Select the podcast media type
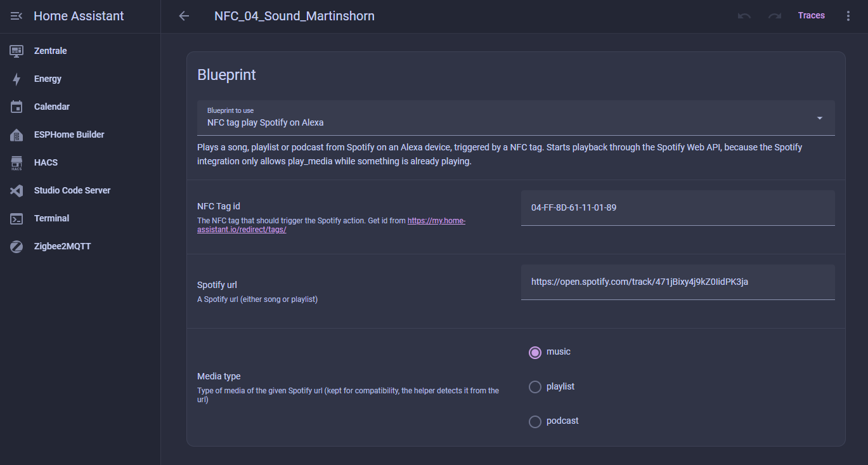 (x=535, y=421)
